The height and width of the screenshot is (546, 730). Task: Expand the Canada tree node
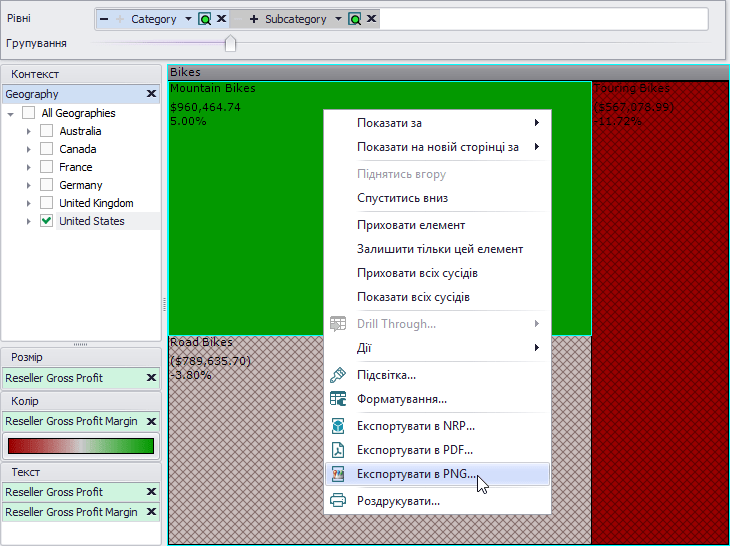click(x=28, y=149)
